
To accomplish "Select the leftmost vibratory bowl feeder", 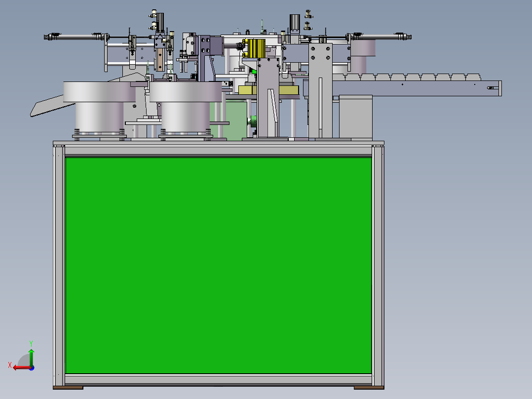I will click(99, 108).
